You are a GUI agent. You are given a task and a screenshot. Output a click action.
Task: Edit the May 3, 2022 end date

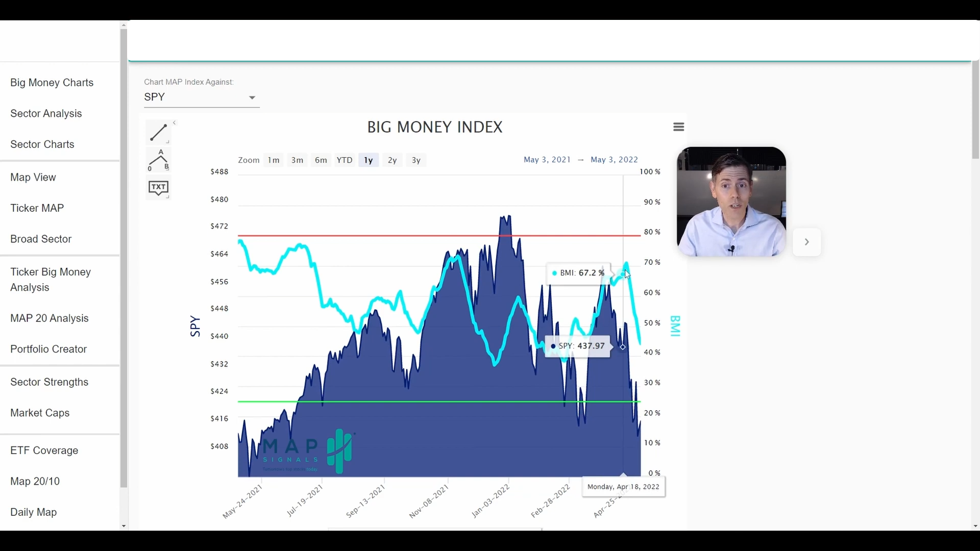click(615, 160)
